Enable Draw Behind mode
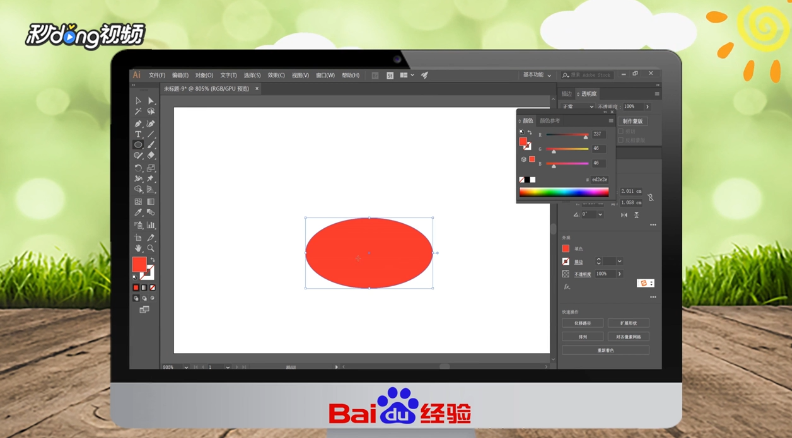This screenshot has height=438, width=792. pyautogui.click(x=144, y=298)
